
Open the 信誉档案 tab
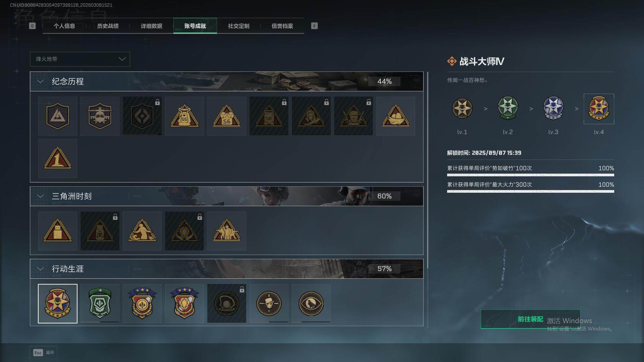pyautogui.click(x=282, y=26)
